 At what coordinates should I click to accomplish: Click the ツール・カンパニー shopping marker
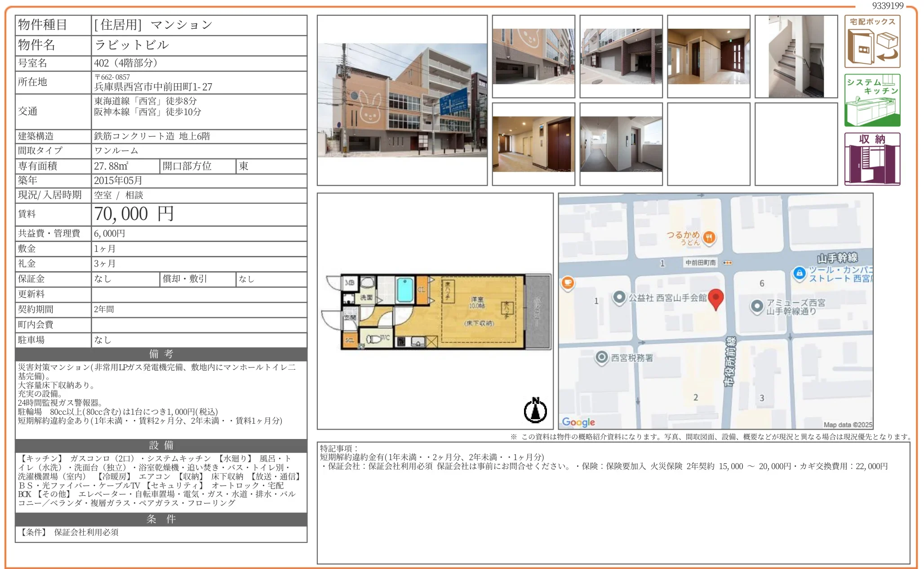pos(799,273)
